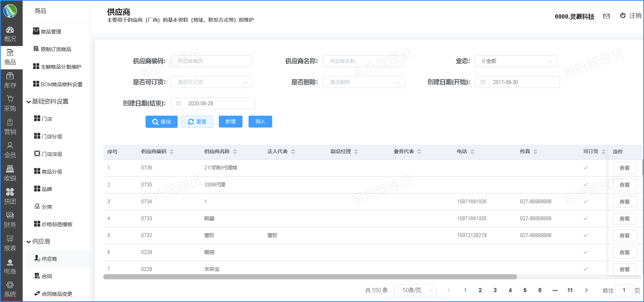Click the horizontal table scrollbar
Image resolution: width=644 pixels, height=302 pixels.
pyautogui.click(x=310, y=277)
